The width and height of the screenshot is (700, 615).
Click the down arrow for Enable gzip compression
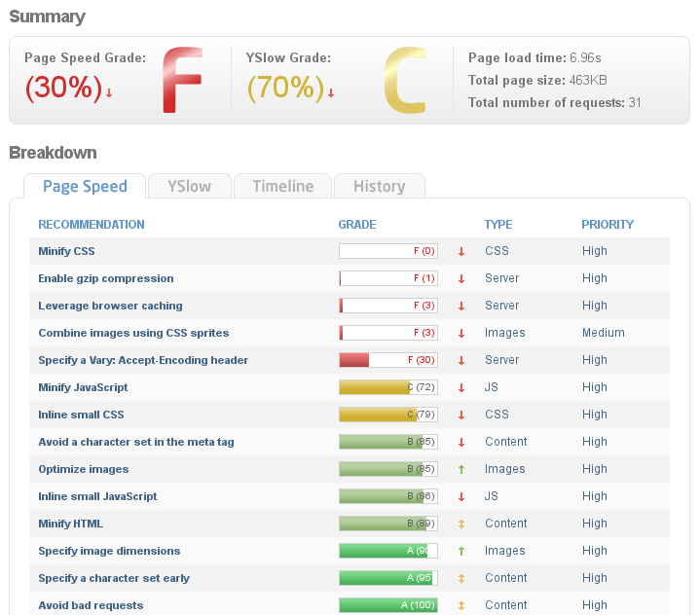(x=461, y=279)
